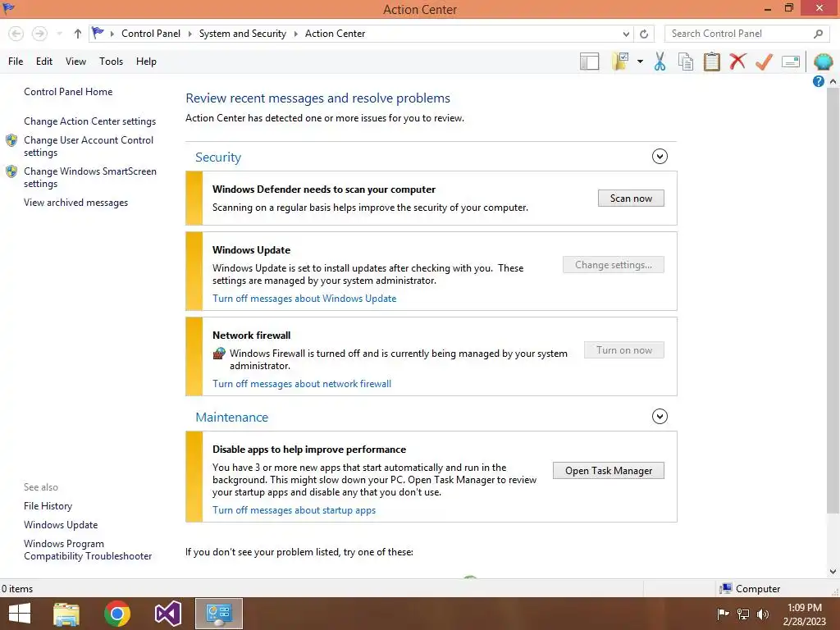This screenshot has height=630, width=840.
Task: Open Change Action Center settings
Action: coord(90,121)
